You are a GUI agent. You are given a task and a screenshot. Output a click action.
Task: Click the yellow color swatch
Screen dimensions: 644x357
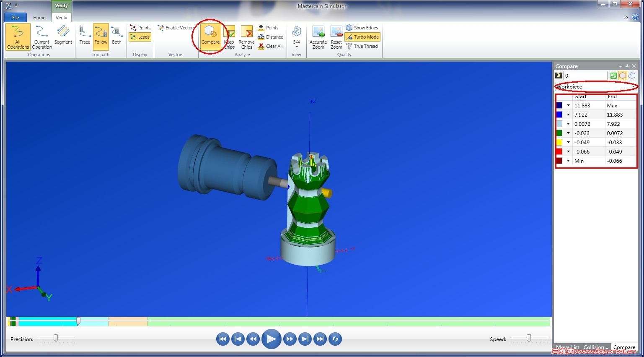click(x=559, y=142)
